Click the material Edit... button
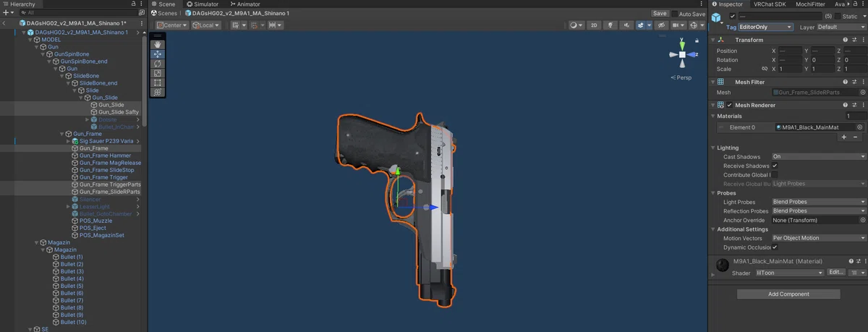The image size is (868, 332). (835, 273)
